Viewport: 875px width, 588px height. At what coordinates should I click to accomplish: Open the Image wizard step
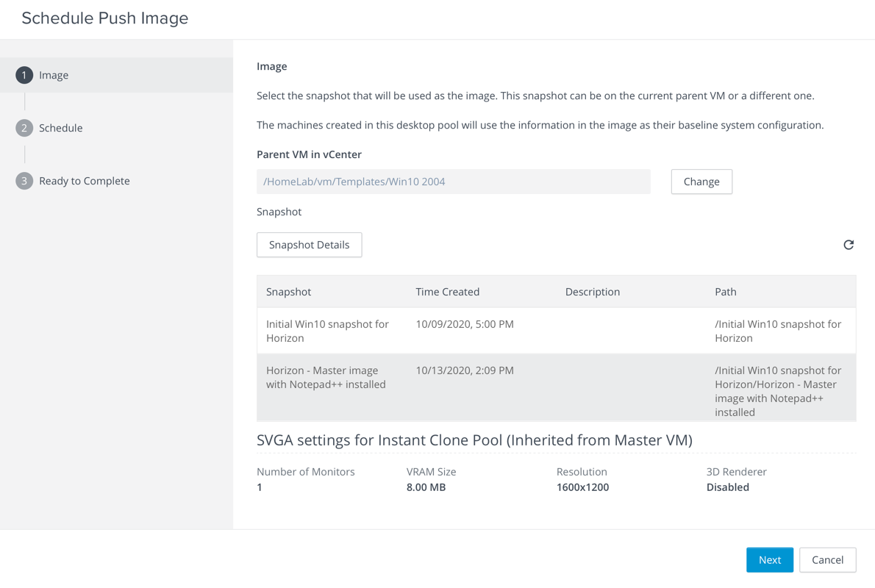54,75
